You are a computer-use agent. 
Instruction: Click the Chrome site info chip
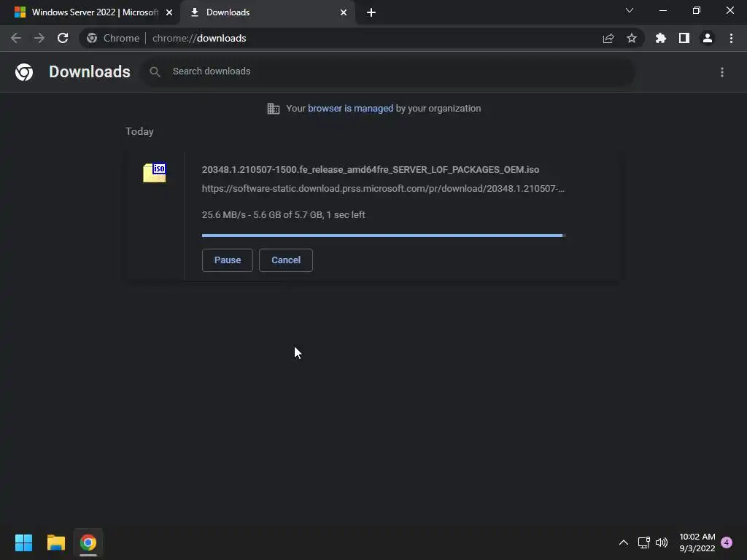click(114, 38)
